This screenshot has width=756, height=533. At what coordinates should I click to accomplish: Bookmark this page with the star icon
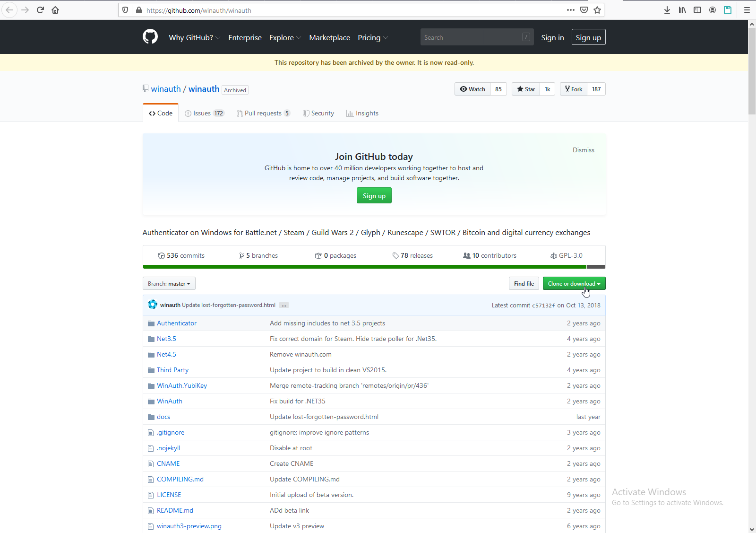(x=597, y=10)
